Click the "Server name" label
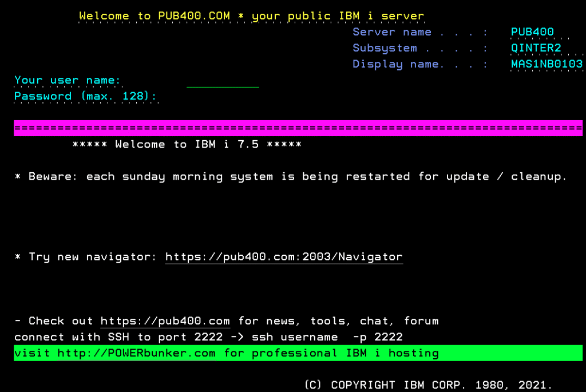Image resolution: width=586 pixels, height=392 pixels. (392, 32)
